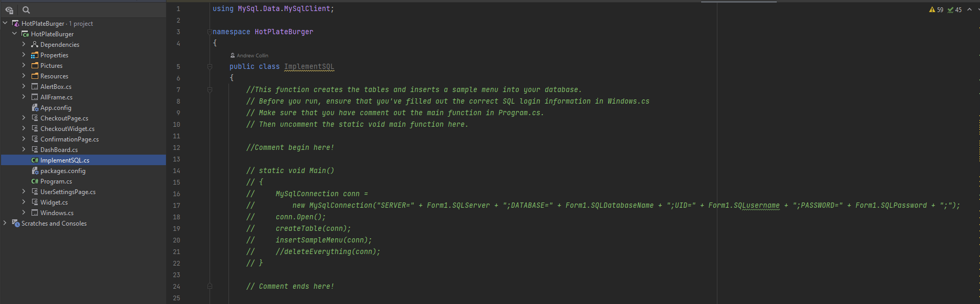Toggle the namespace fold marker on line 3
The width and height of the screenshot is (980, 304).
pos(210,32)
